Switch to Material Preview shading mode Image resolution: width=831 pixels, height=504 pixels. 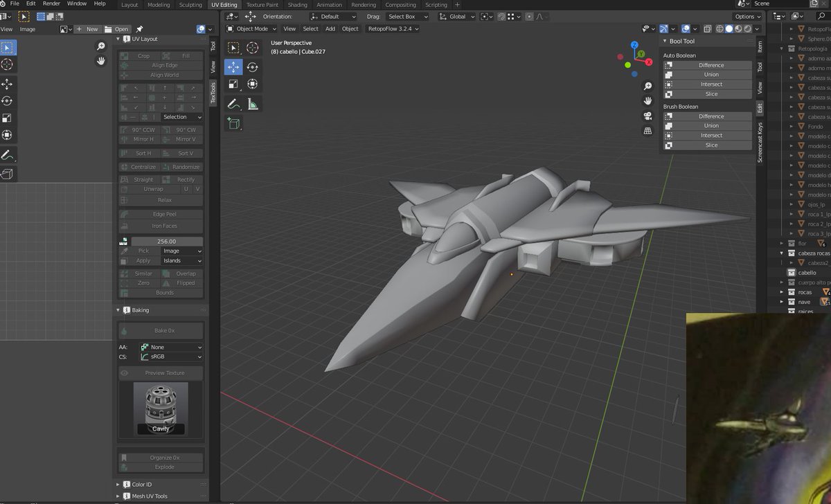tap(738, 28)
